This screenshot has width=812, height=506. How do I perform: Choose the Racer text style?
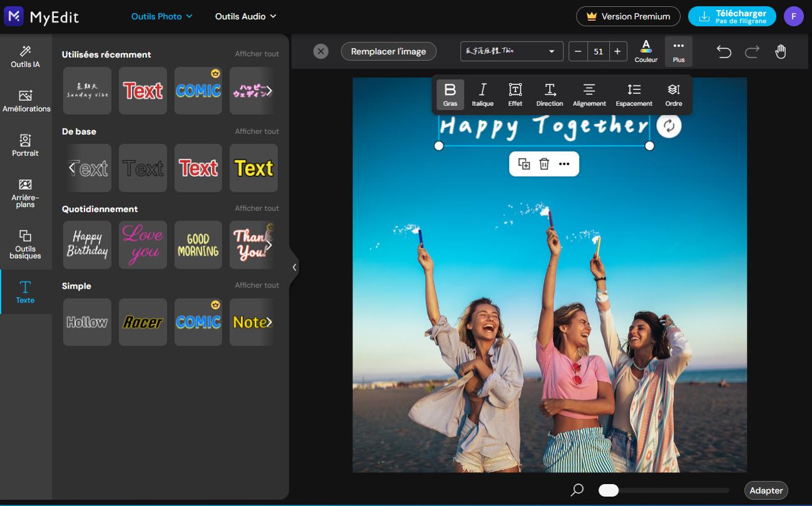coord(143,322)
